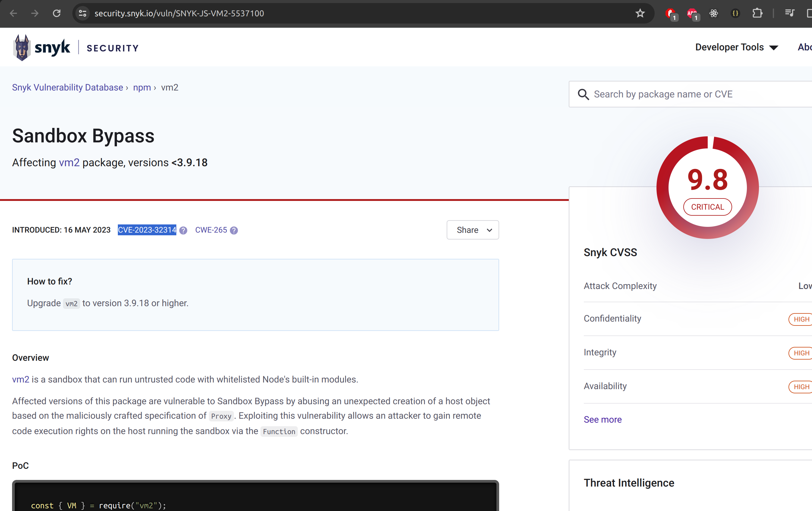
Task: Click the browser address bar URL
Action: pyautogui.click(x=179, y=14)
